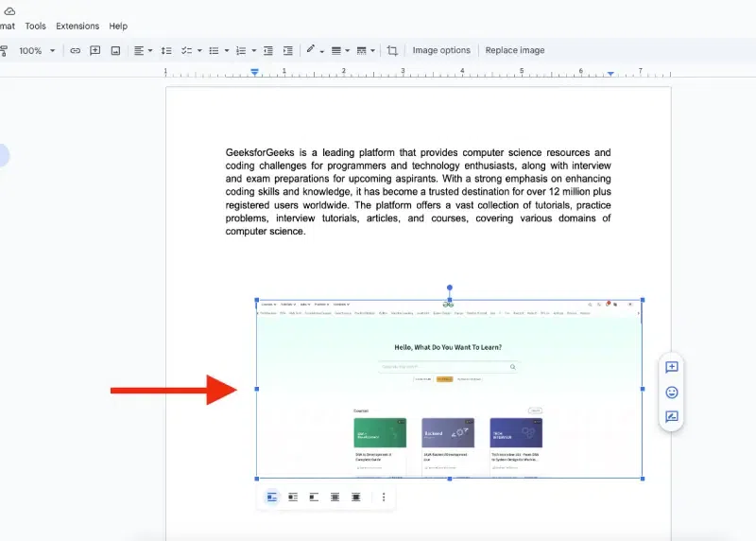
Task: Select the Break text option
Action: click(x=314, y=497)
